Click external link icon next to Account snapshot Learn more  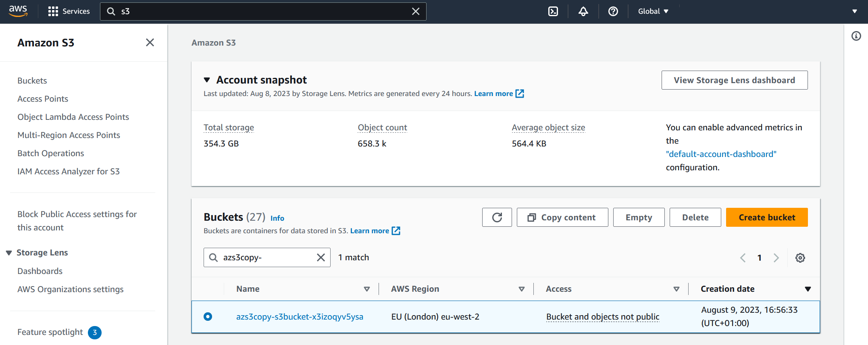(x=520, y=94)
